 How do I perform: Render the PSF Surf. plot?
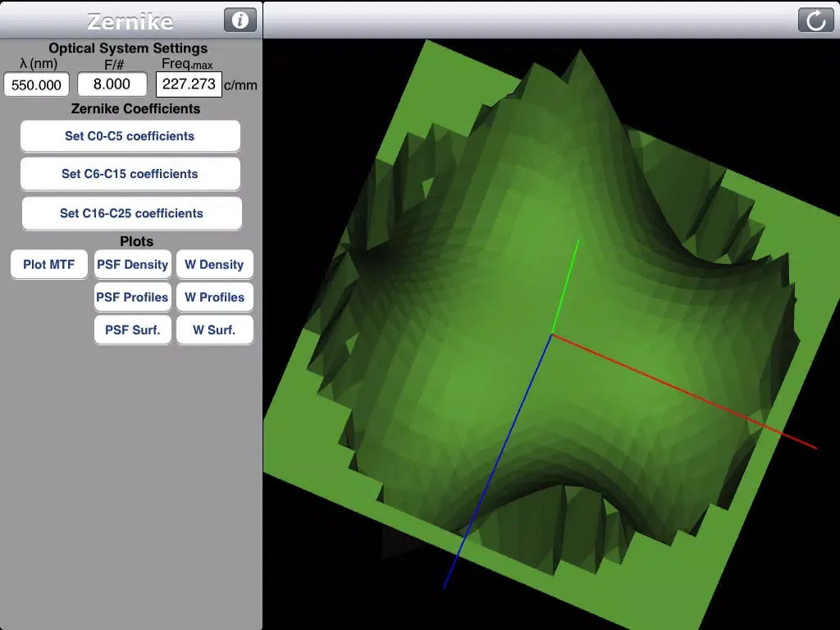tap(133, 330)
